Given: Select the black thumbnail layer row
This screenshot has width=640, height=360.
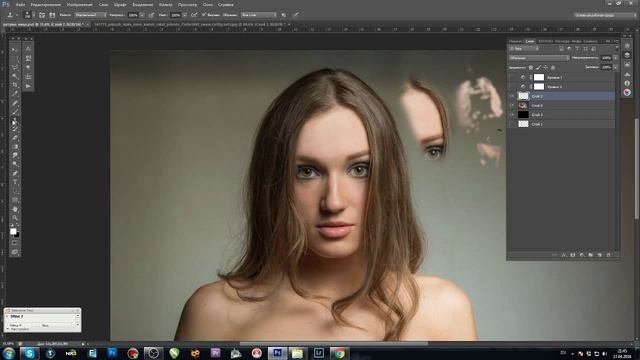Looking at the screenshot, I should tap(562, 115).
